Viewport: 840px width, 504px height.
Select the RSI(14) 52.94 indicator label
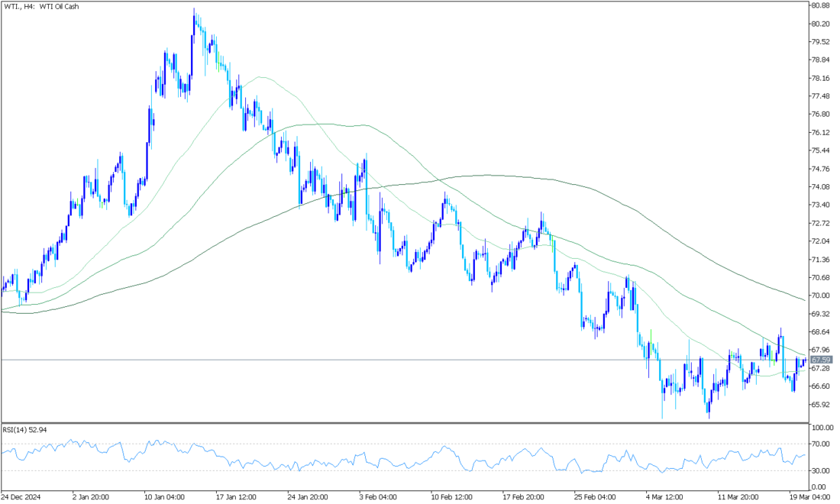[x=26, y=430]
